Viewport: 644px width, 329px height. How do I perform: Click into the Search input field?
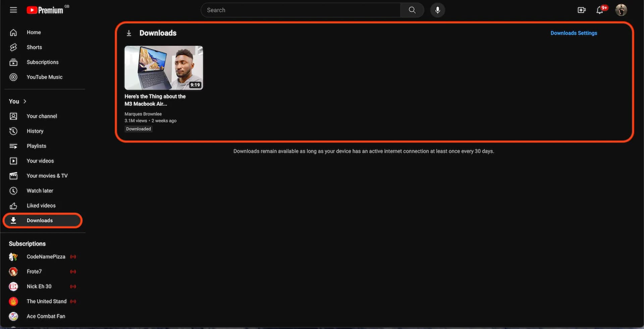coord(300,10)
